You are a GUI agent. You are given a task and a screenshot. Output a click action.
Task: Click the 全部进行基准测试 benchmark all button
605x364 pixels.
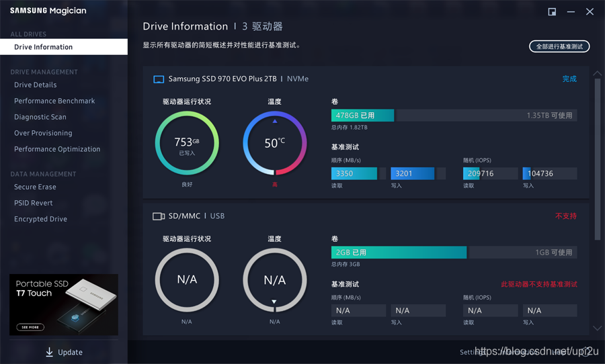pyautogui.click(x=559, y=46)
